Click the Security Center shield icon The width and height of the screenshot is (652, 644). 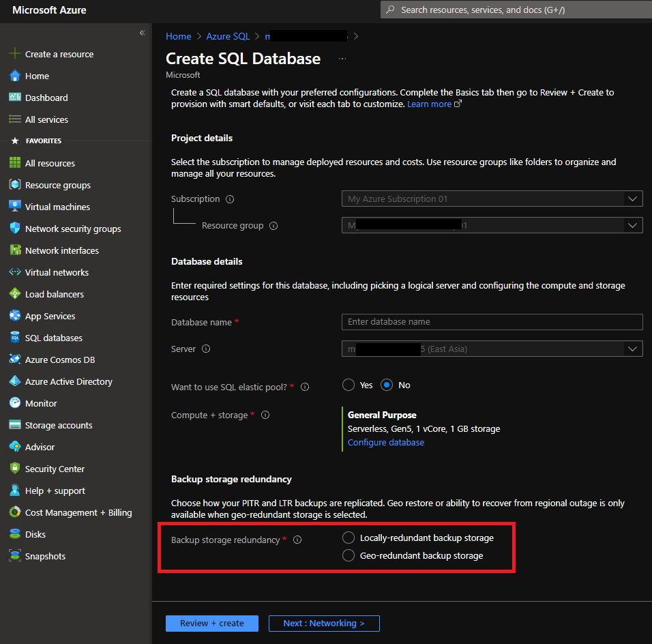[x=15, y=469]
